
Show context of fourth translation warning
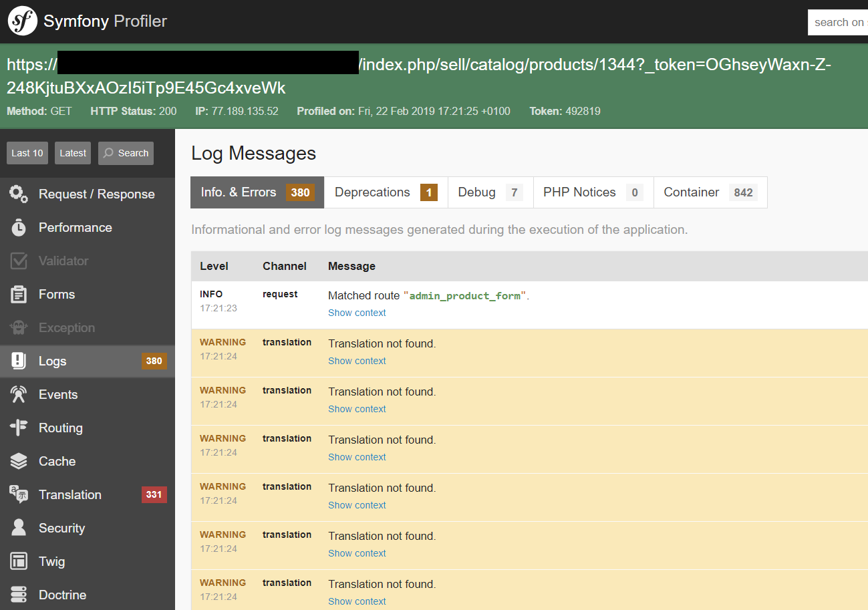point(357,505)
